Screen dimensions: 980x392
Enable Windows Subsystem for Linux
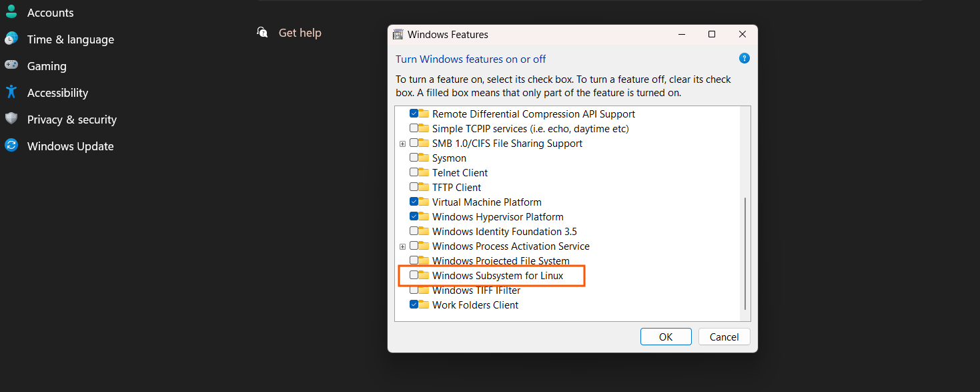pos(413,275)
